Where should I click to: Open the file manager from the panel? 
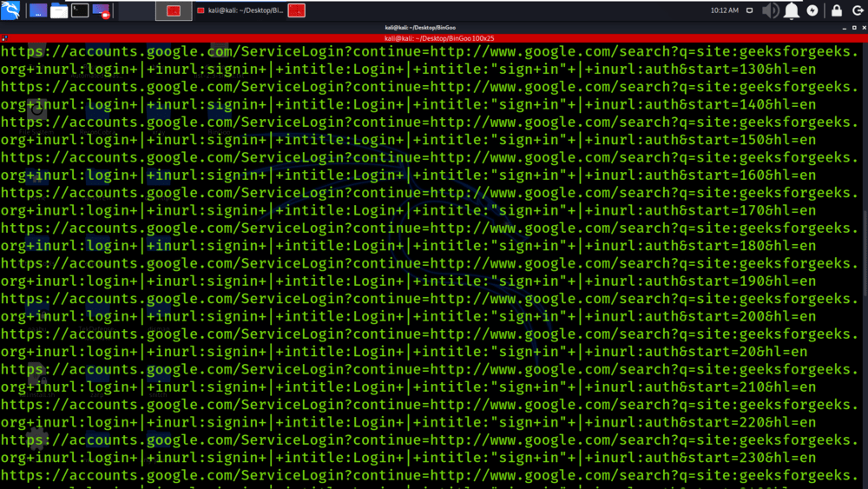coord(59,10)
